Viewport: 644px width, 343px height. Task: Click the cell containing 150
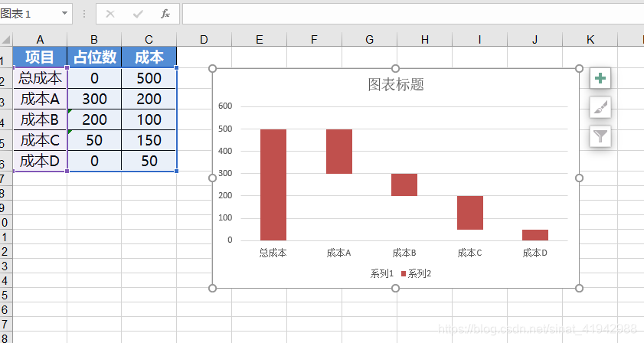coord(149,140)
